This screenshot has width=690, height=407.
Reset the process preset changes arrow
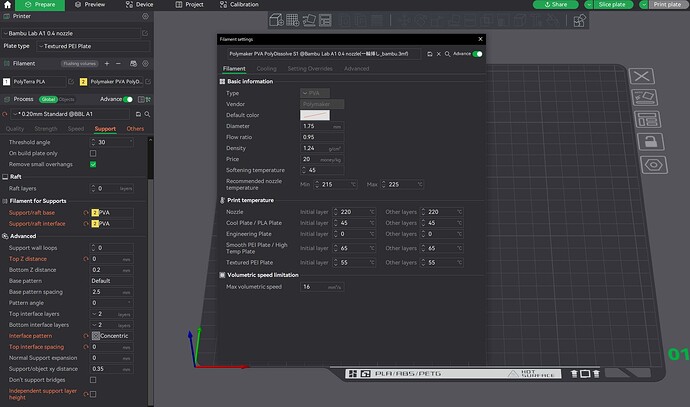pyautogui.click(x=5, y=114)
